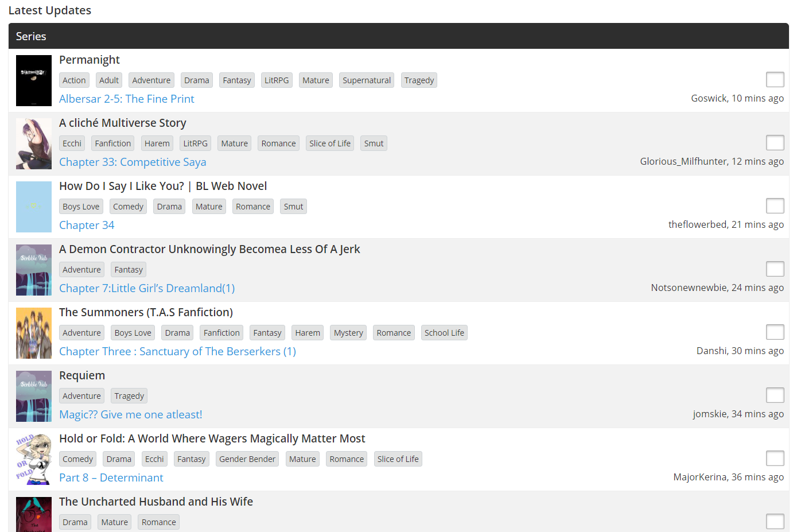Select the School Life tag
Image resolution: width=793 pixels, height=532 pixels.
coord(444,333)
